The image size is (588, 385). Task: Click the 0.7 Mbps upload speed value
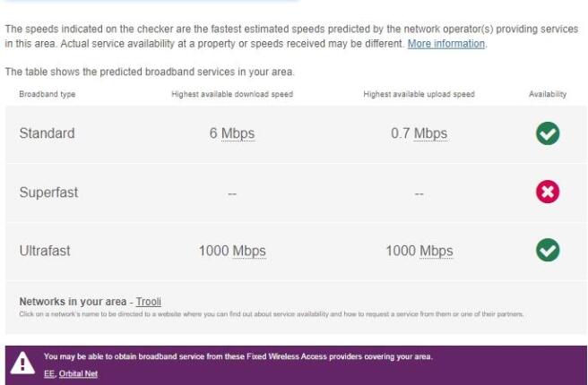(x=419, y=133)
